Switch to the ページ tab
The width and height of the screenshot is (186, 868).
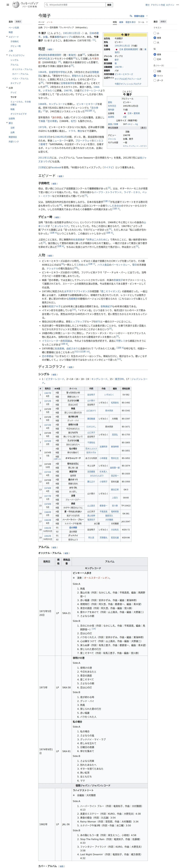[41, 22]
